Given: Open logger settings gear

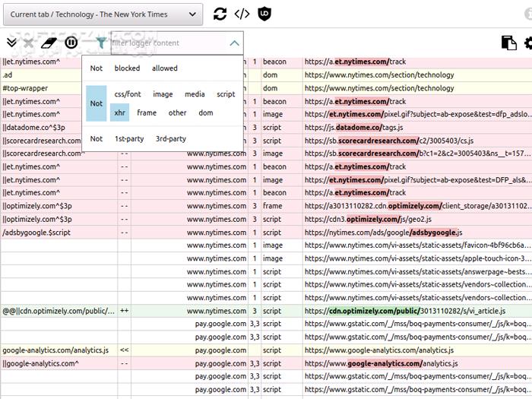Looking at the screenshot, I should coord(528,43).
